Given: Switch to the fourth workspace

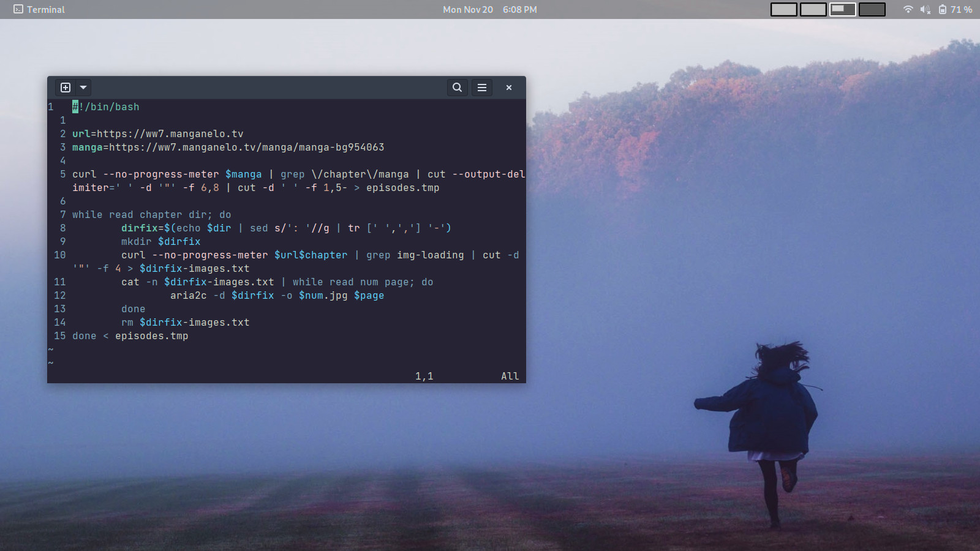Looking at the screenshot, I should click(872, 10).
